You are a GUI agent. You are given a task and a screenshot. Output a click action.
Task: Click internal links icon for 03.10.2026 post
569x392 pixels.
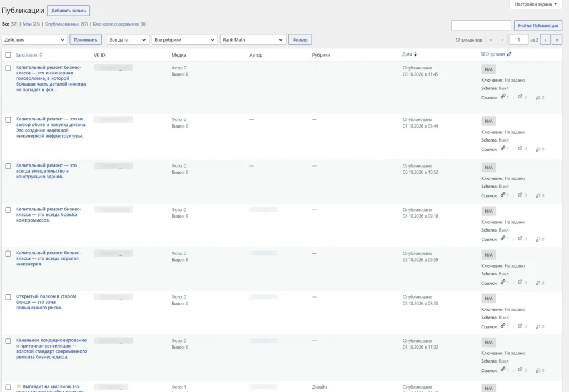point(503,282)
